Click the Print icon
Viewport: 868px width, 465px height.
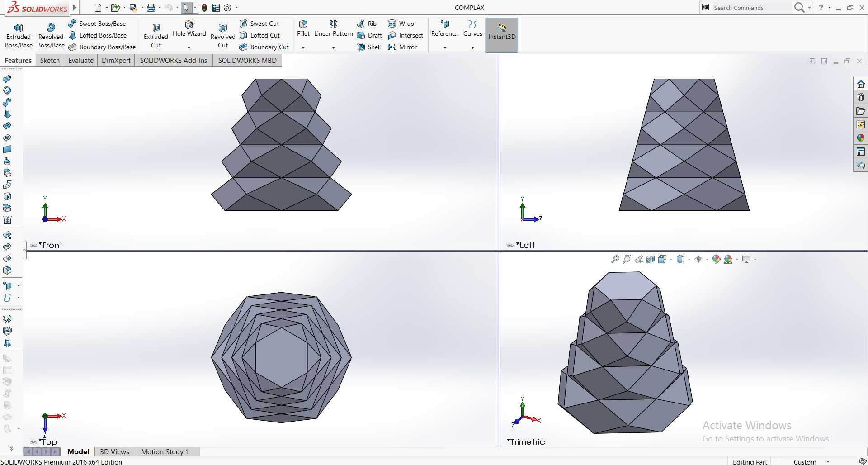click(x=151, y=8)
